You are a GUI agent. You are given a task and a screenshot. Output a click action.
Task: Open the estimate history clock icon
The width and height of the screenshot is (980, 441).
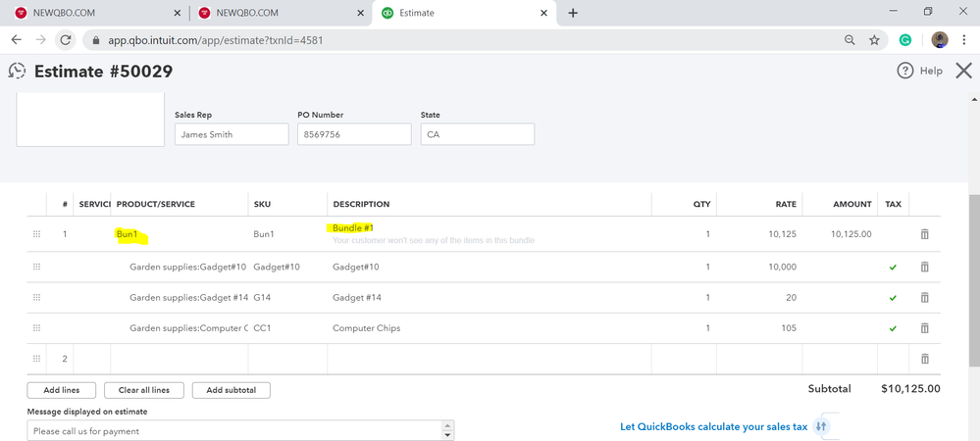[x=17, y=71]
